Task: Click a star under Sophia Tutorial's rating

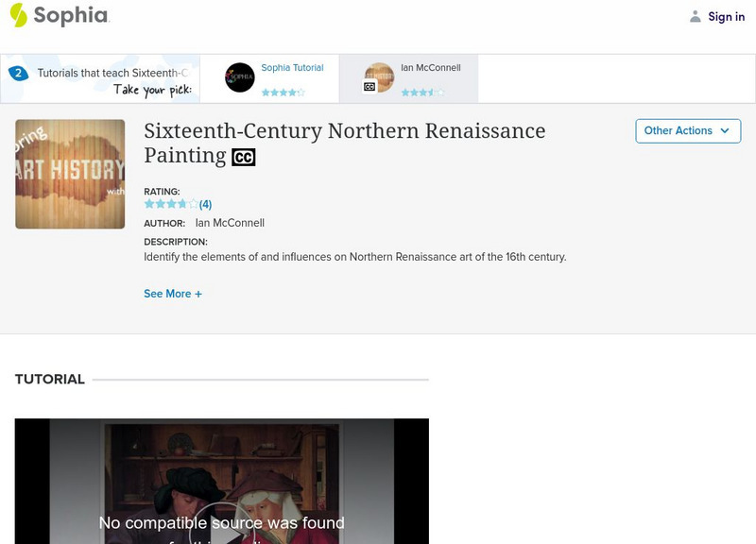Action: (282, 93)
